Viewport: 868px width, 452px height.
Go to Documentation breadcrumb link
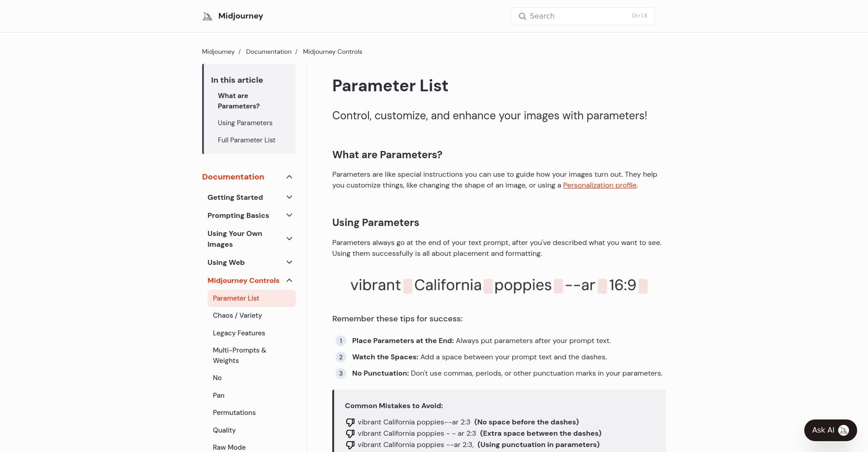coord(269,52)
